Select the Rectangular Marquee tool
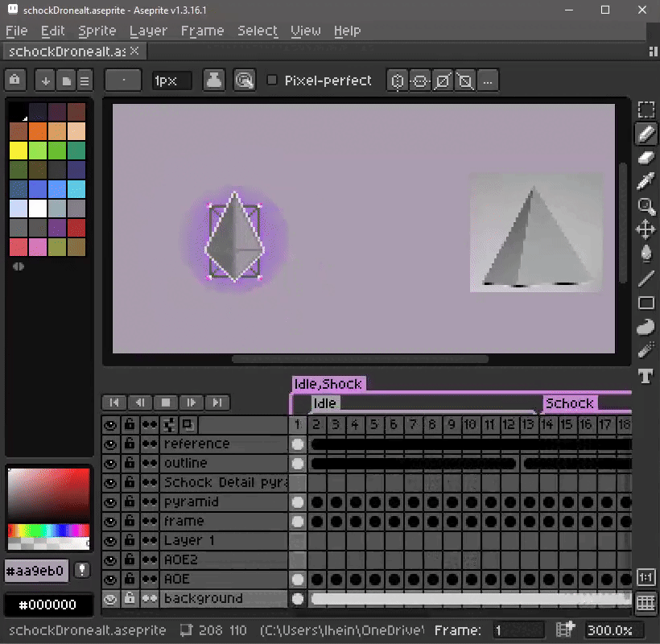 (646, 109)
